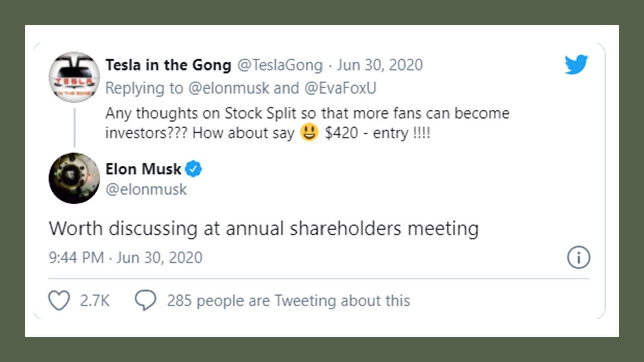
Task: Click the Jun 30, 2020 reply date
Action: pos(380,65)
